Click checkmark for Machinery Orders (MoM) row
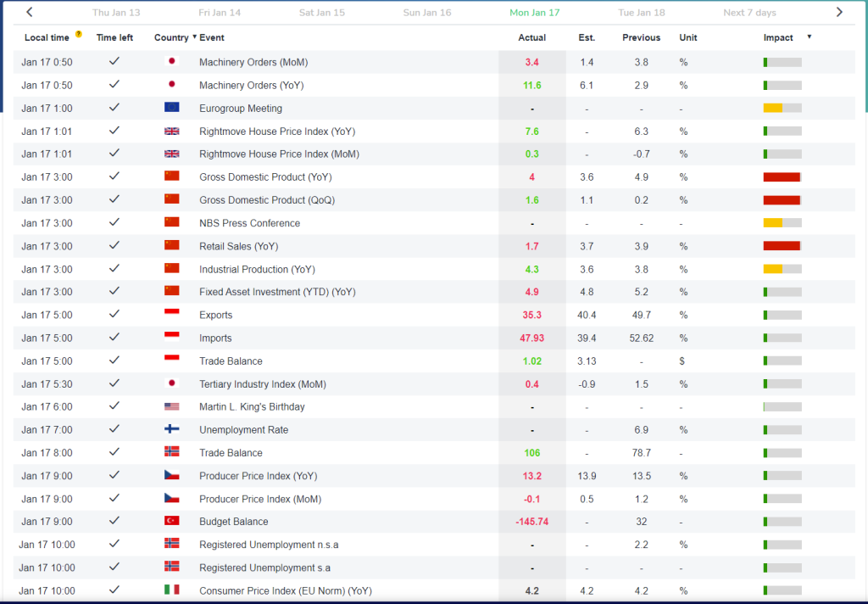Image resolution: width=868 pixels, height=604 pixels. (x=114, y=61)
